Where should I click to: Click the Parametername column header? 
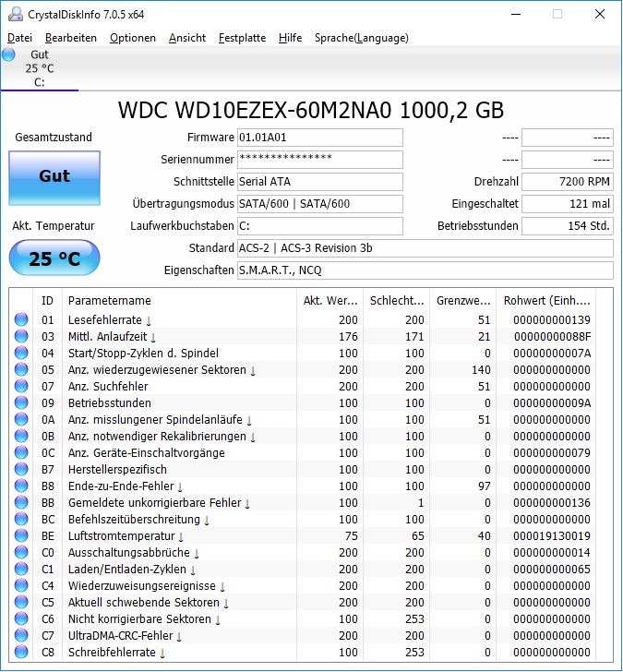pyautogui.click(x=179, y=300)
